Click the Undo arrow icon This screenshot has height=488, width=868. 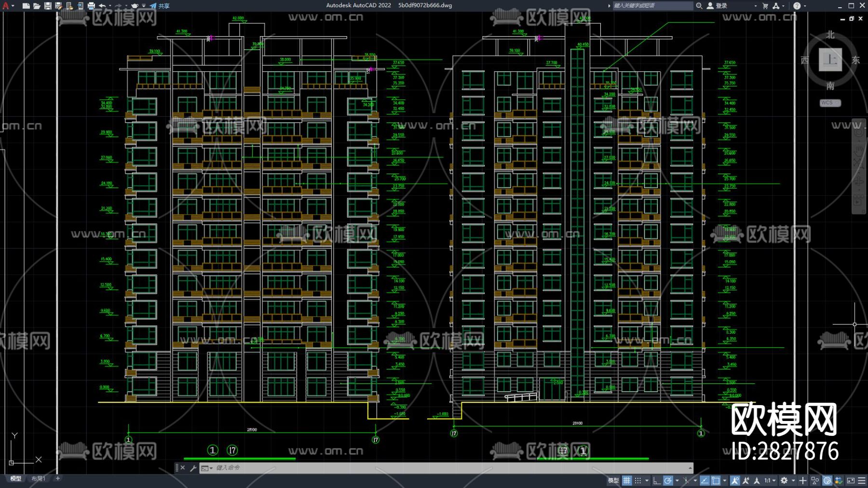(x=102, y=6)
